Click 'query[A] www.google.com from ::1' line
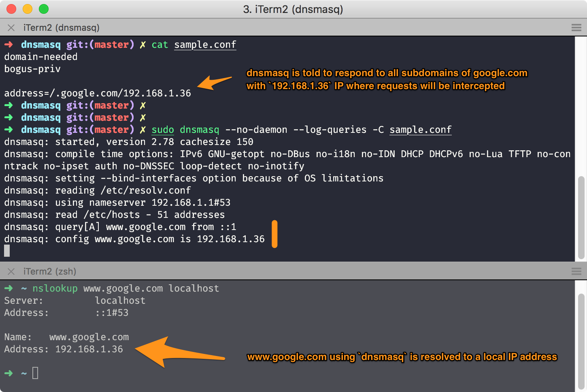This screenshot has height=392, width=587. pyautogui.click(x=120, y=227)
